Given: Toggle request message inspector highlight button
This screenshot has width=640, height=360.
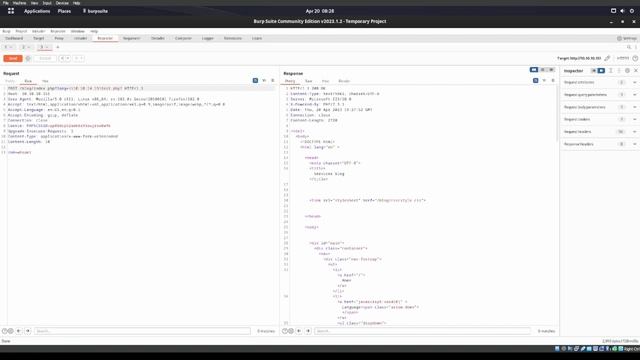Looking at the screenshot, I should [x=255, y=81].
